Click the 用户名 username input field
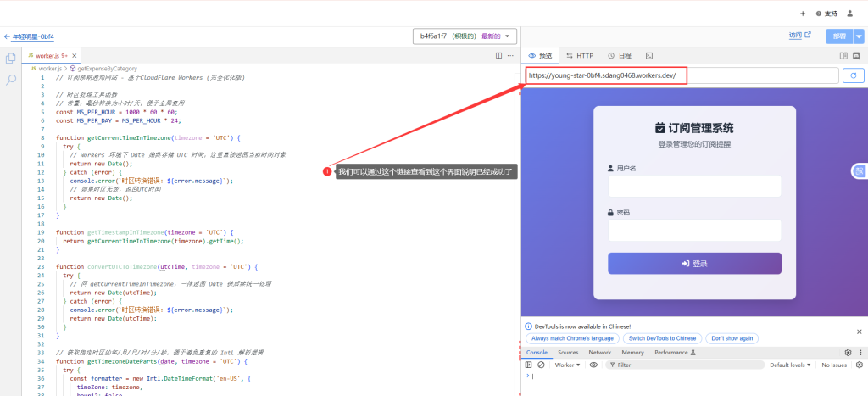The height and width of the screenshot is (396, 868). click(x=694, y=187)
